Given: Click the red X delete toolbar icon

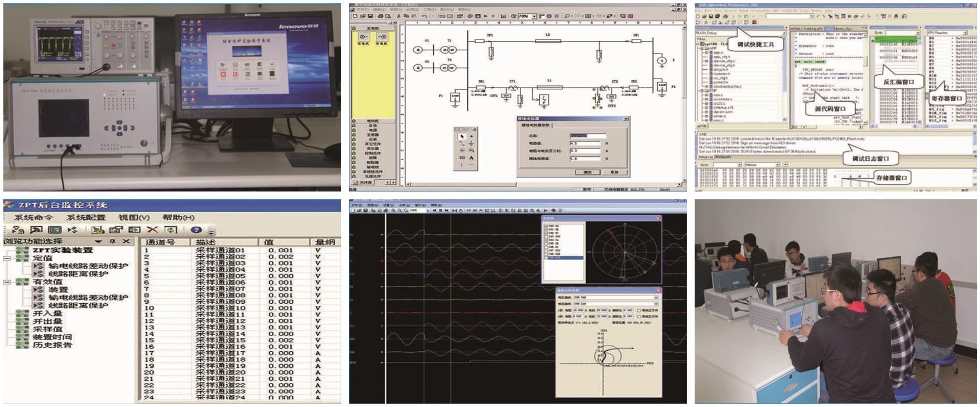Looking at the screenshot, I should [152, 229].
